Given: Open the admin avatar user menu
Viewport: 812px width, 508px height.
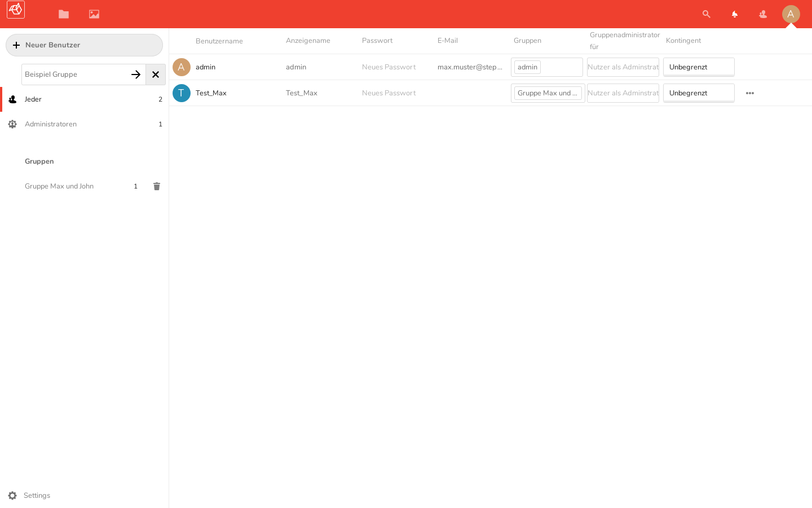Looking at the screenshot, I should click(791, 14).
